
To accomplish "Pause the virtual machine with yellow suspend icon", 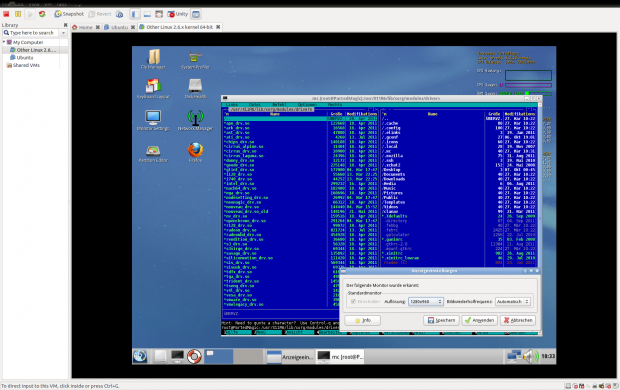I will click(x=18, y=14).
